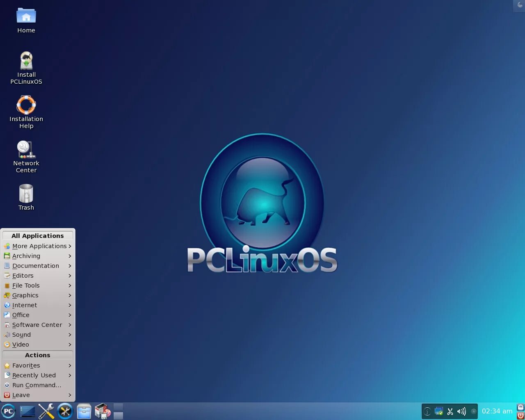Open the clipboard scissors tray icon

coord(450,411)
